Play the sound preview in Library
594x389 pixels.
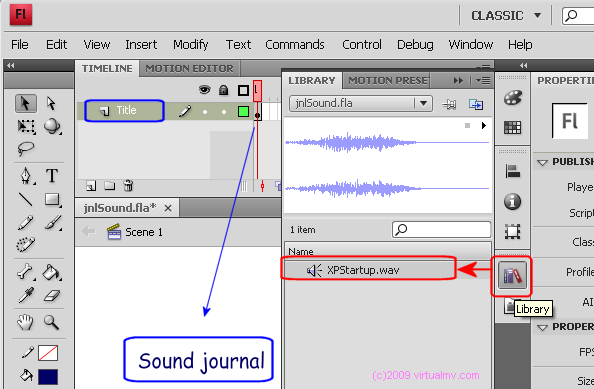pos(483,125)
